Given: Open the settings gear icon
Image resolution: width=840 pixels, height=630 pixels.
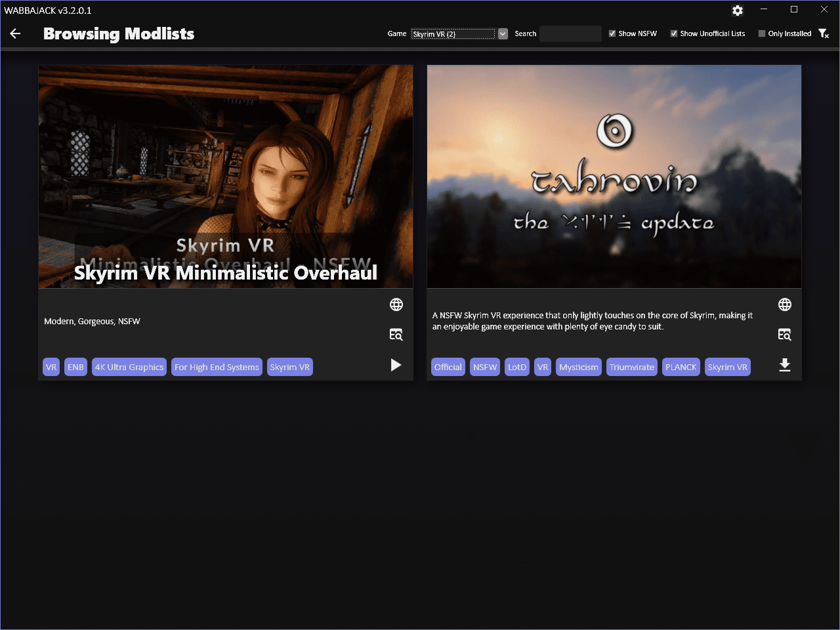Looking at the screenshot, I should [738, 10].
